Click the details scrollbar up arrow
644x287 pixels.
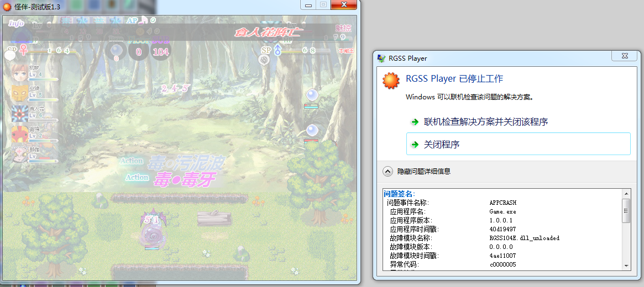[626, 194]
